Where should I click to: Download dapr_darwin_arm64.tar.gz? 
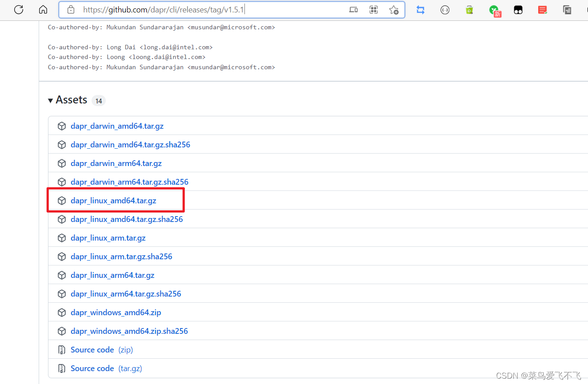click(116, 163)
